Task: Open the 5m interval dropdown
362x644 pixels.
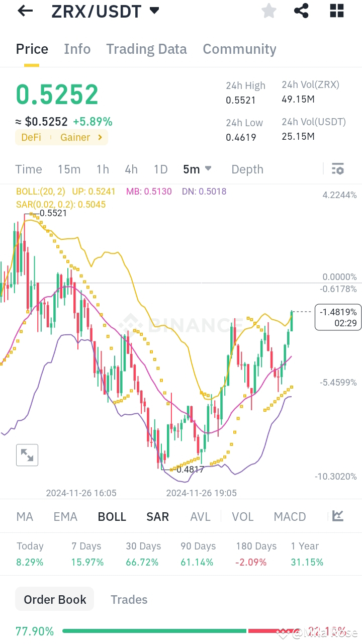Action: [x=197, y=169]
